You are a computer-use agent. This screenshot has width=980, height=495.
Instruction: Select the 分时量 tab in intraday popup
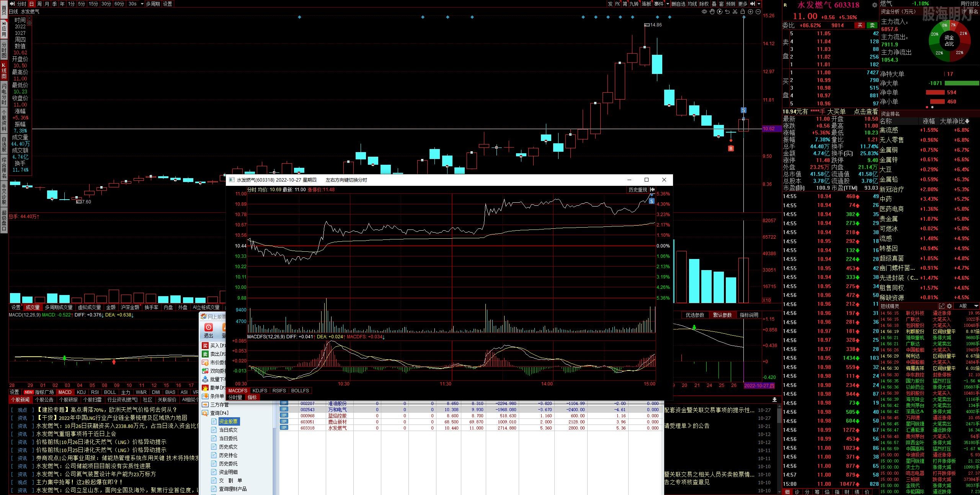[x=235, y=397]
